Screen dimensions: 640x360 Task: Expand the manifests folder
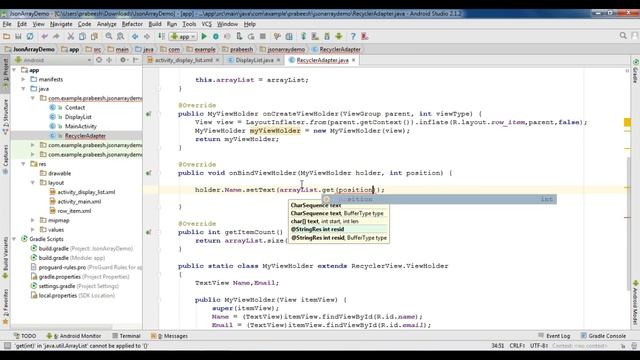pyautogui.click(x=24, y=79)
